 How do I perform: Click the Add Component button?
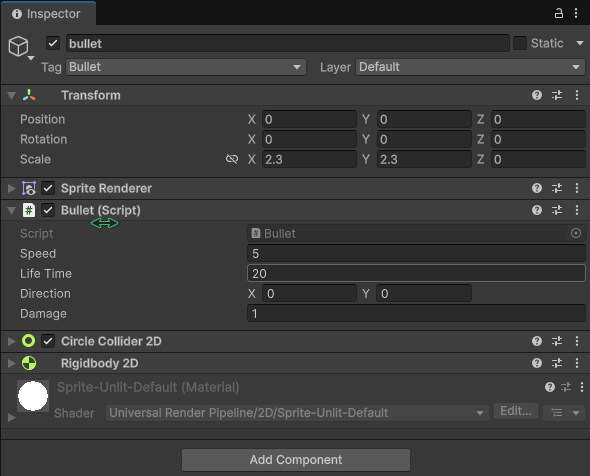[x=296, y=460]
